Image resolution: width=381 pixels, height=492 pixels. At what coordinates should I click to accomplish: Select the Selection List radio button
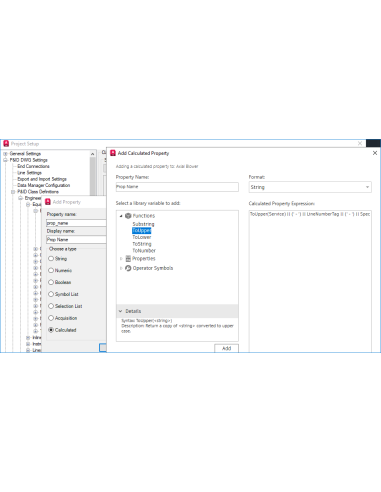tap(51, 306)
